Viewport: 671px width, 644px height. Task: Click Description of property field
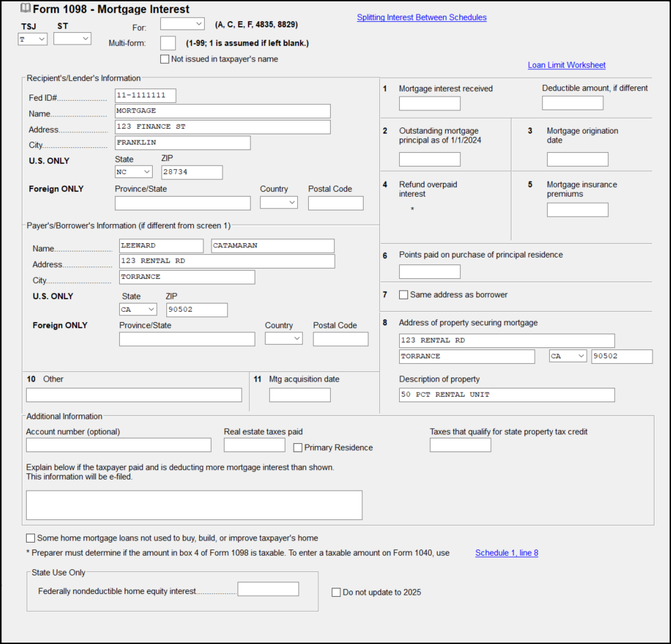tap(507, 395)
